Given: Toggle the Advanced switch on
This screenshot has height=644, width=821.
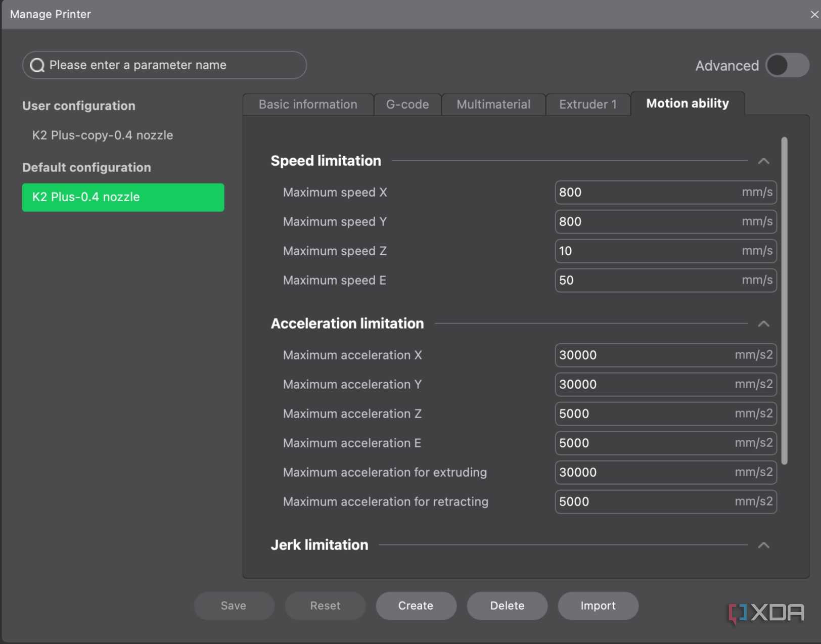Looking at the screenshot, I should click(787, 65).
